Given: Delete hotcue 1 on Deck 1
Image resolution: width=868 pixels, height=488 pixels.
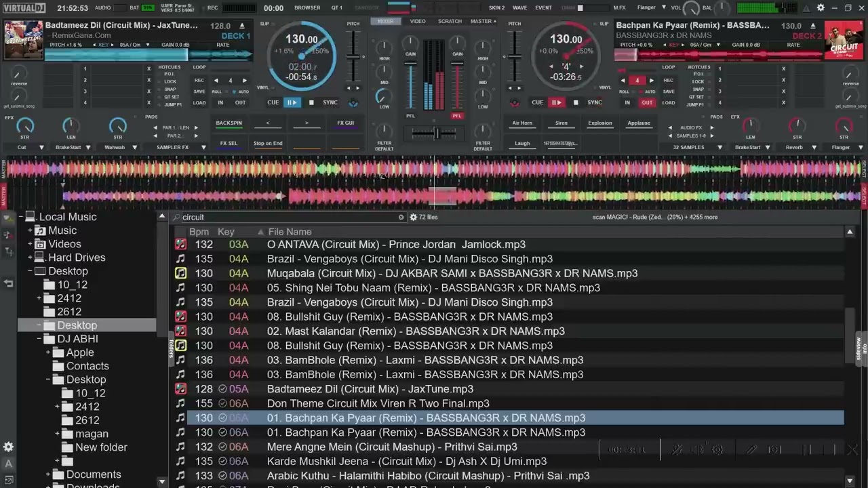Looking at the screenshot, I should [x=149, y=68].
